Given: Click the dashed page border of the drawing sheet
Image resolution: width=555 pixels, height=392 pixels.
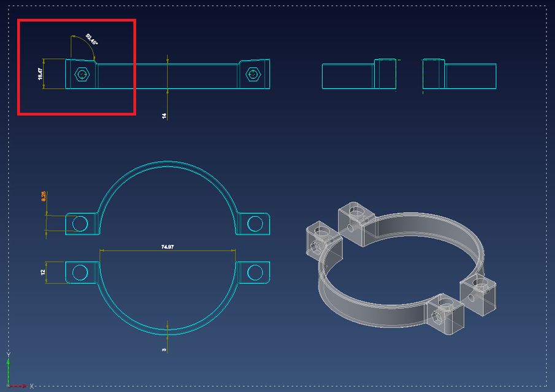Looking at the screenshot, I should pyautogui.click(x=277, y=5).
